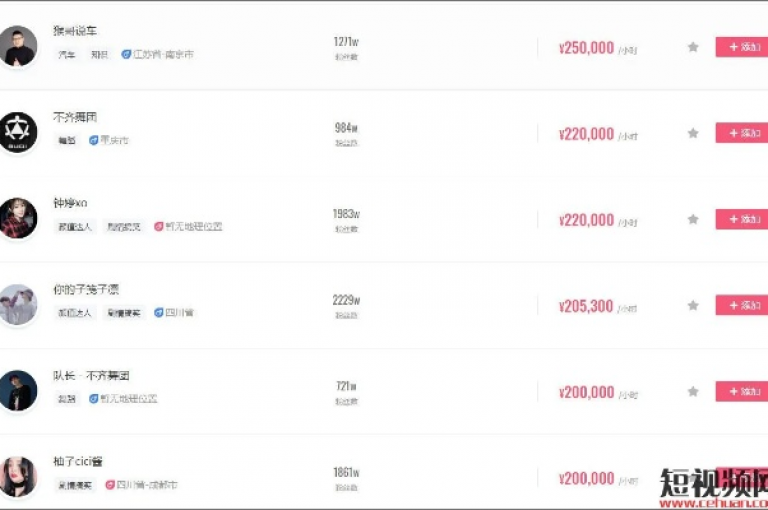Click the red location icon beside 四川省-成都市
This screenshot has width=768, height=510.
pyautogui.click(x=110, y=485)
